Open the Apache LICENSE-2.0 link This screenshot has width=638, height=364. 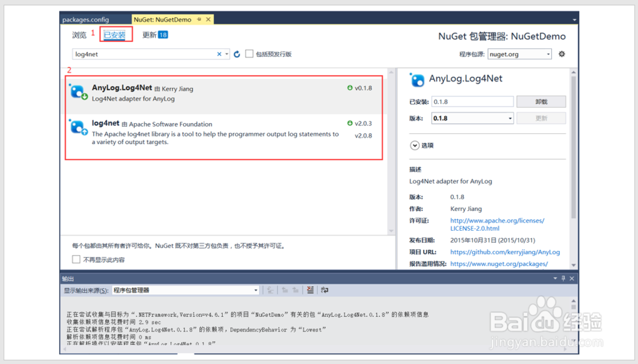497,224
